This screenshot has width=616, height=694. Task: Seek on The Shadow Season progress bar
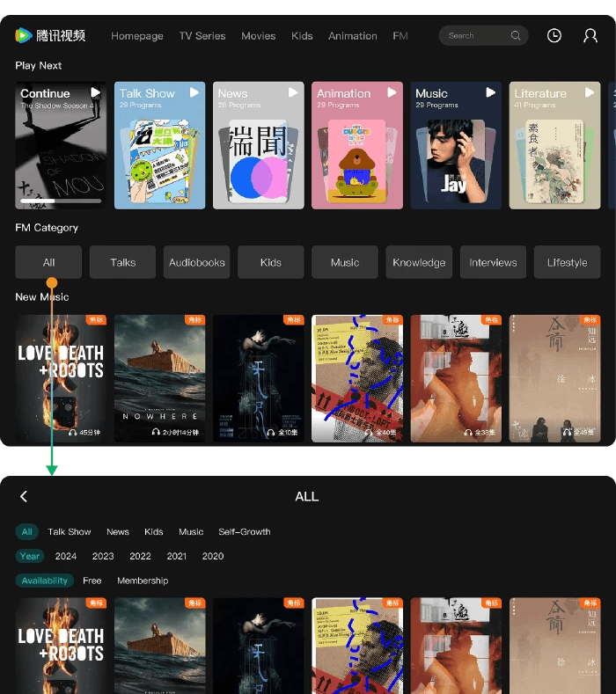pyautogui.click(x=61, y=201)
